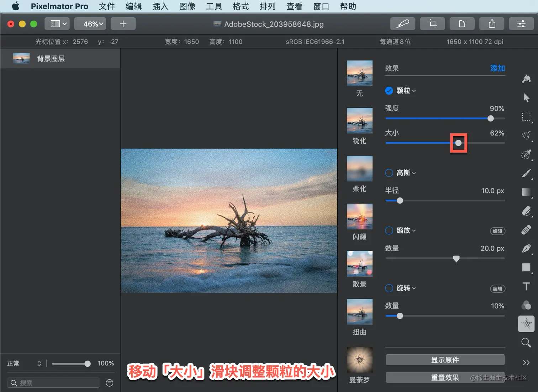This screenshot has width=538, height=392.
Task: Select the Free Selection lasso tool
Action: (526, 136)
